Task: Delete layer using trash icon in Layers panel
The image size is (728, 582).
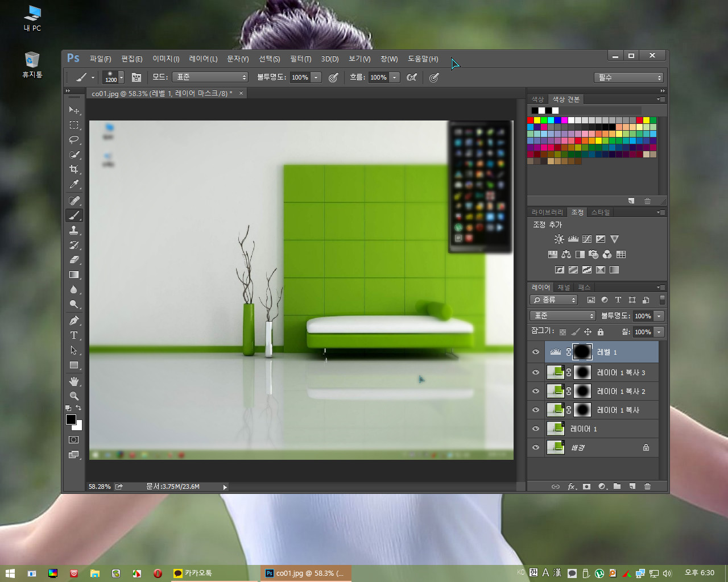Action: pyautogui.click(x=647, y=487)
